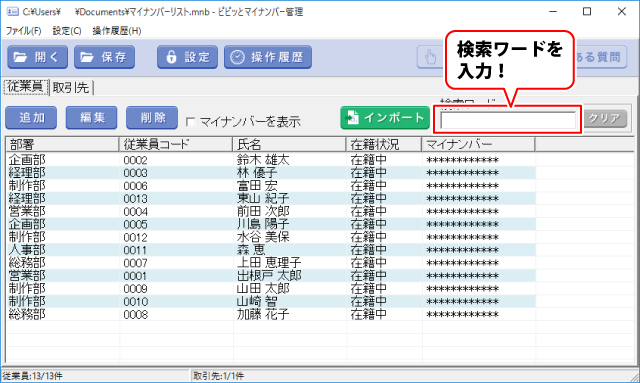The height and width of the screenshot is (383, 640).
Task: Click the 削除 button
Action: tap(152, 118)
